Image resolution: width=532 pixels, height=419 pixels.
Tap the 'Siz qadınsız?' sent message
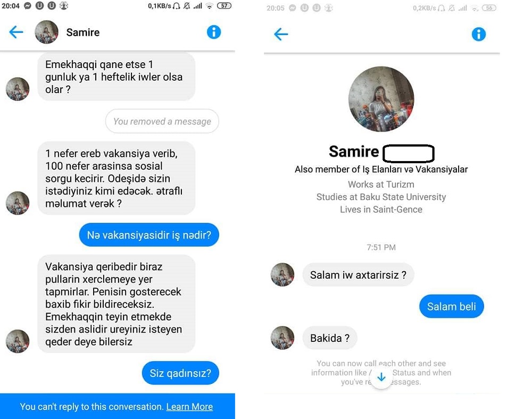point(180,373)
